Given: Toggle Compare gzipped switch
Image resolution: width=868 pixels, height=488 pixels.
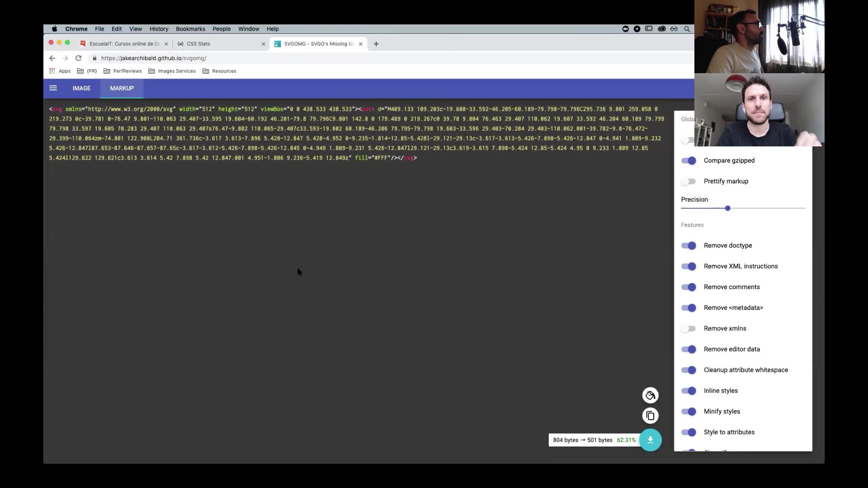Looking at the screenshot, I should click(x=689, y=160).
